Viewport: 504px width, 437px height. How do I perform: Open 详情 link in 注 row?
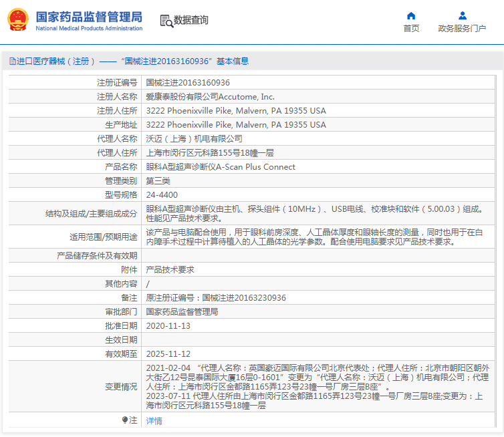pyautogui.click(x=154, y=420)
